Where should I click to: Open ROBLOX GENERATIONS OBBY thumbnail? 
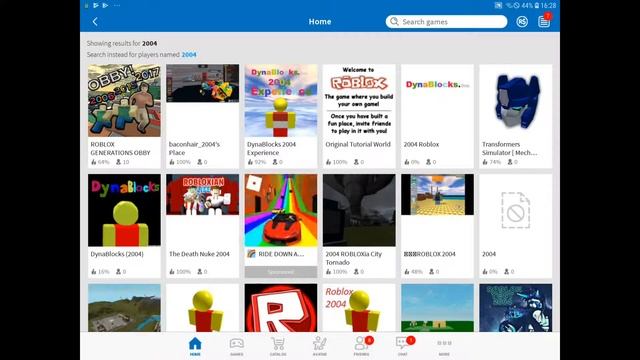click(x=124, y=100)
